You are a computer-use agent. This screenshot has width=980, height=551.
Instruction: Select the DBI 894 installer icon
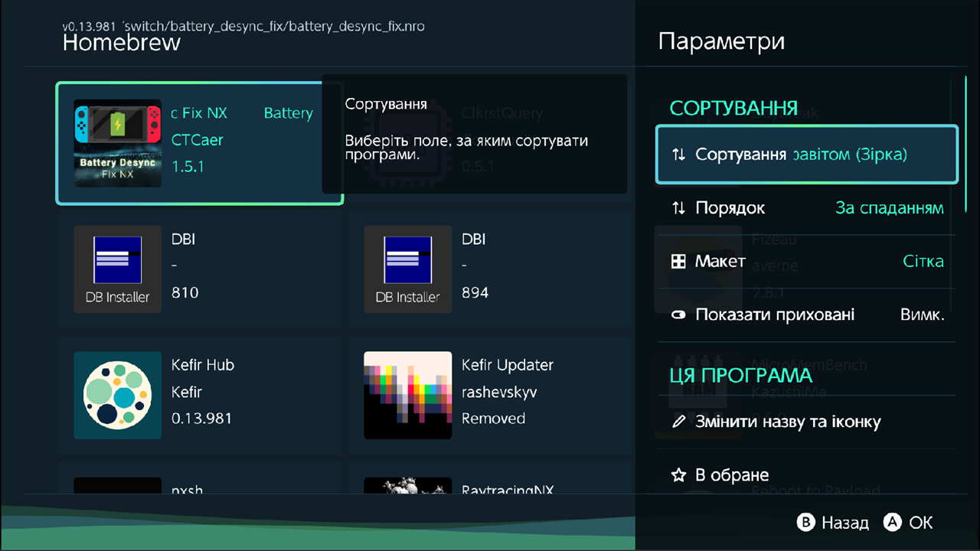[407, 269]
